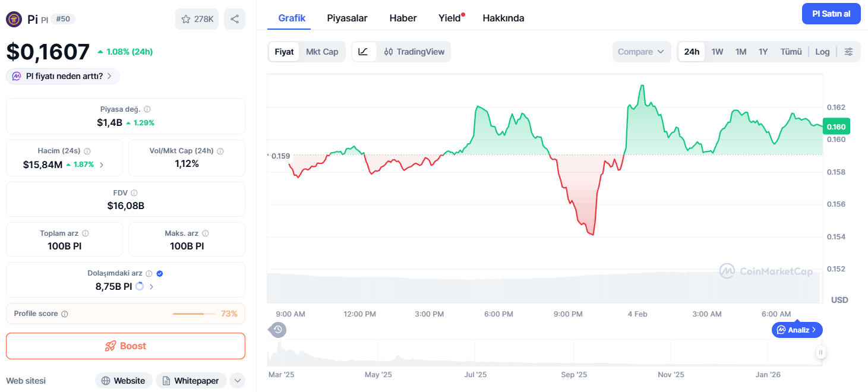This screenshot has width=868, height=392.
Task: Click the $16,08B FDV value
Action: point(125,206)
